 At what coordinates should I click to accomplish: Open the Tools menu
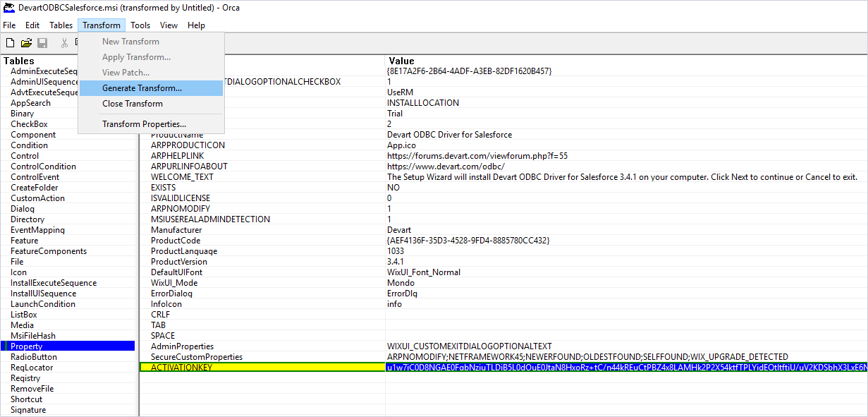click(140, 25)
